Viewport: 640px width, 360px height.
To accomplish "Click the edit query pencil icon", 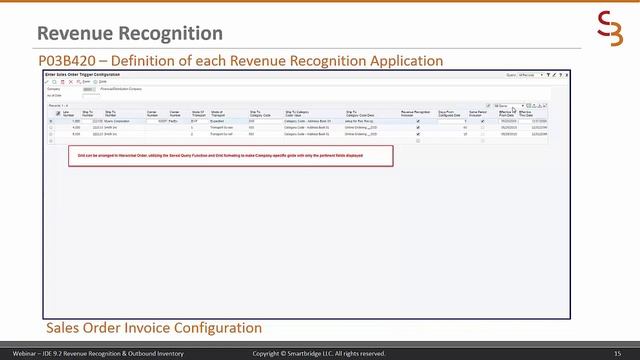I will point(554,75).
